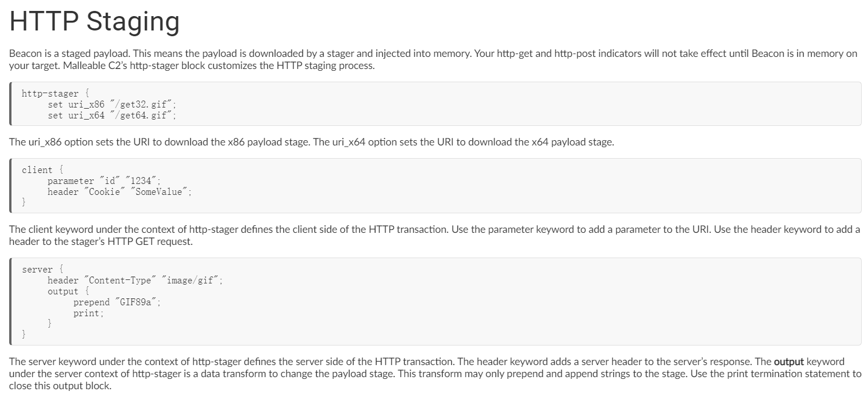Click the final closing brace of the server block

coord(24,335)
